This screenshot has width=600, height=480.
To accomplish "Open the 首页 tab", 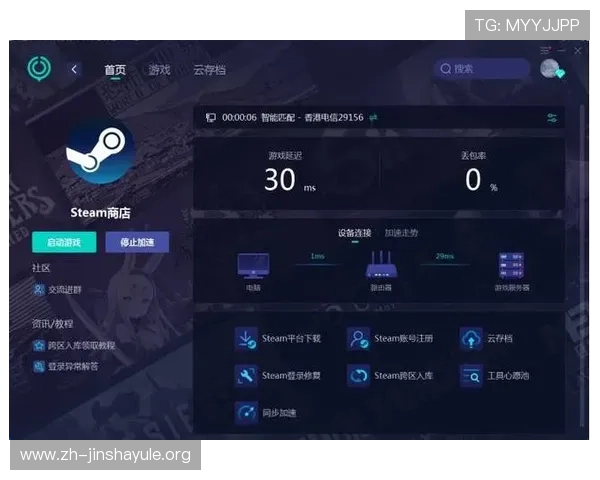I will 115,70.
